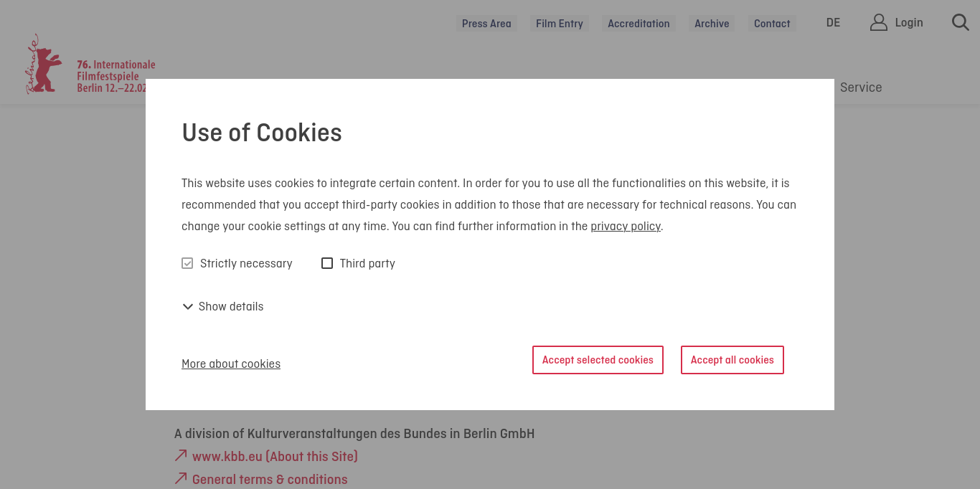Toggle the Strictly necessary checkbox
Image resolution: width=980 pixels, height=489 pixels.
pyautogui.click(x=187, y=263)
